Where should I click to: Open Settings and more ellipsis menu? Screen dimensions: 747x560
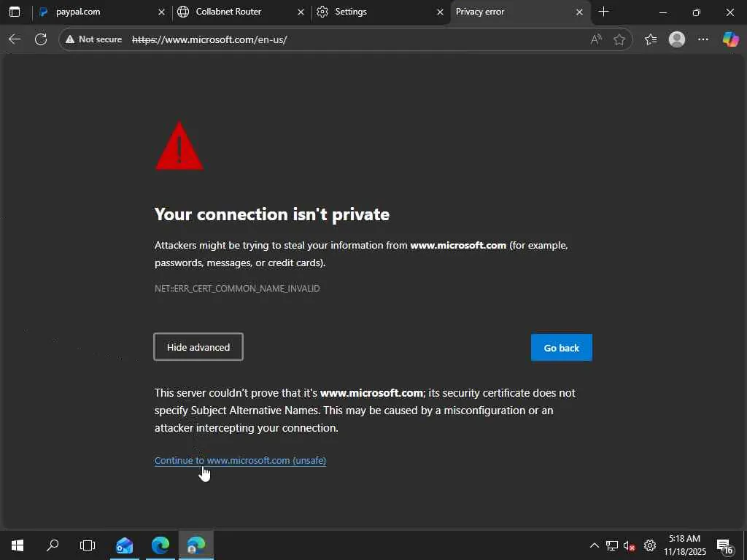(703, 39)
